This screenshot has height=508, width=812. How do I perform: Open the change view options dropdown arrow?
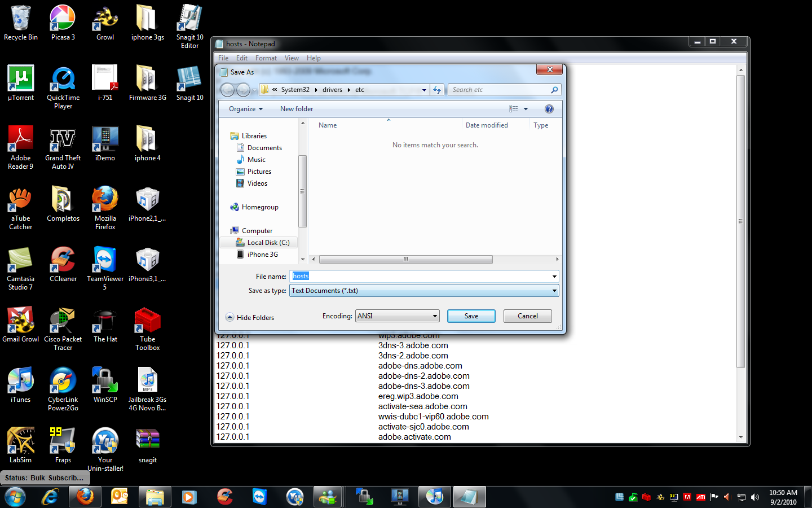(x=526, y=109)
